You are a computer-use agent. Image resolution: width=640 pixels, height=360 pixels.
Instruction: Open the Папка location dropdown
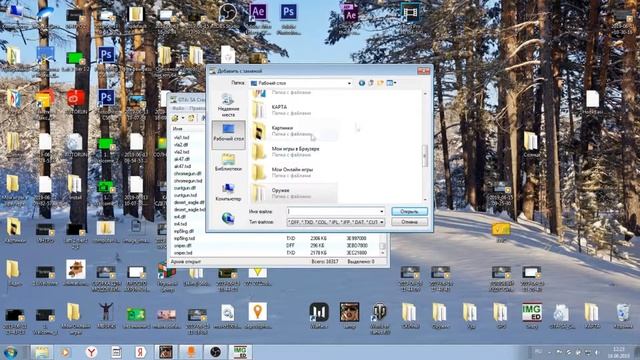click(301, 83)
